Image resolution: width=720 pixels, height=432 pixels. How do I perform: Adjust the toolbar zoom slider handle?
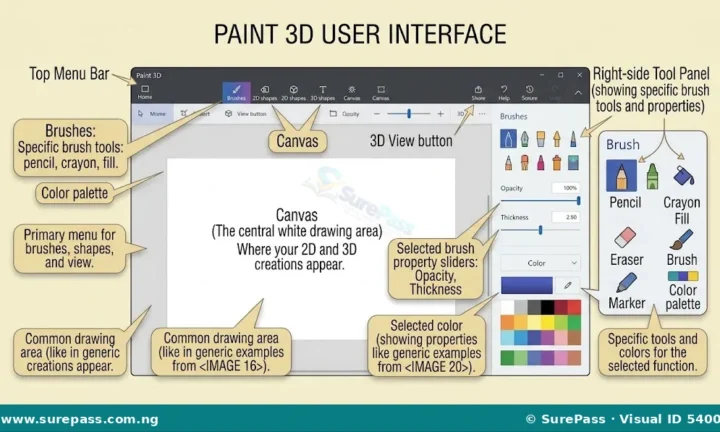[x=409, y=114]
